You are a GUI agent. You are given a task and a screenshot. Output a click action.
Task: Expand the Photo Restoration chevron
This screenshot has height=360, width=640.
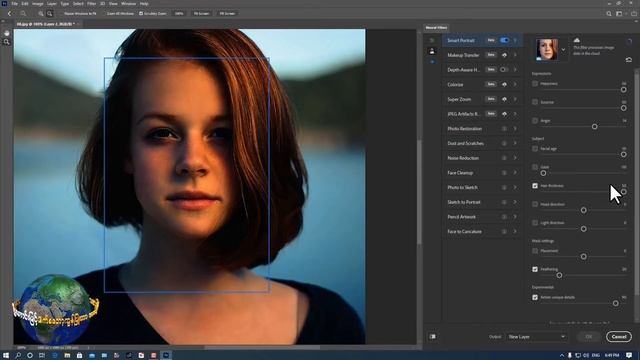coord(516,129)
